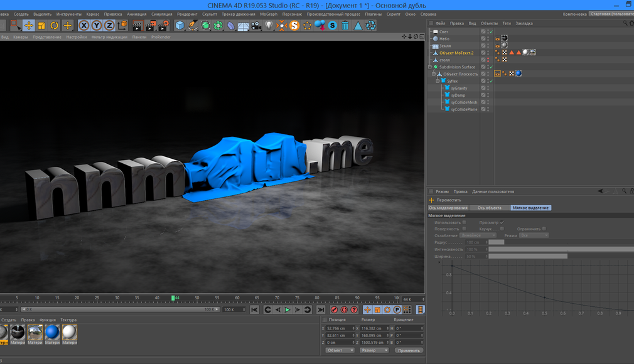Screen dimensions: 634x364
Task: Open the Spline pen tool
Action: [193, 26]
